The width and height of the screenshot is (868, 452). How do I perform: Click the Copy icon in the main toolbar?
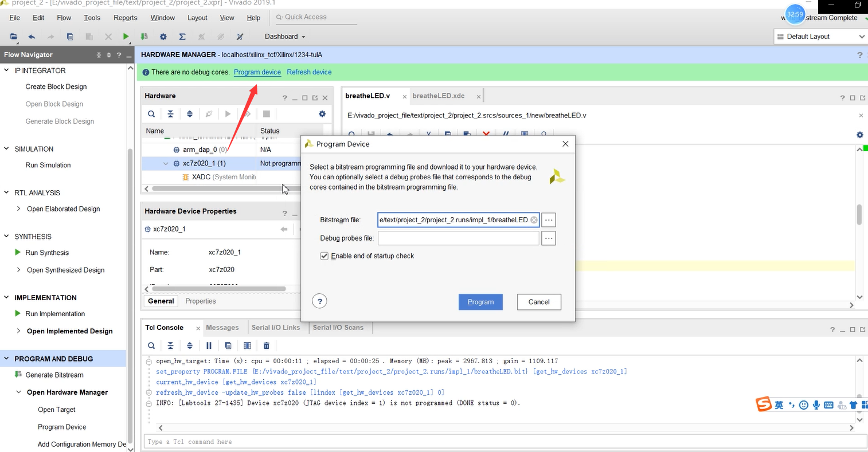pyautogui.click(x=70, y=37)
